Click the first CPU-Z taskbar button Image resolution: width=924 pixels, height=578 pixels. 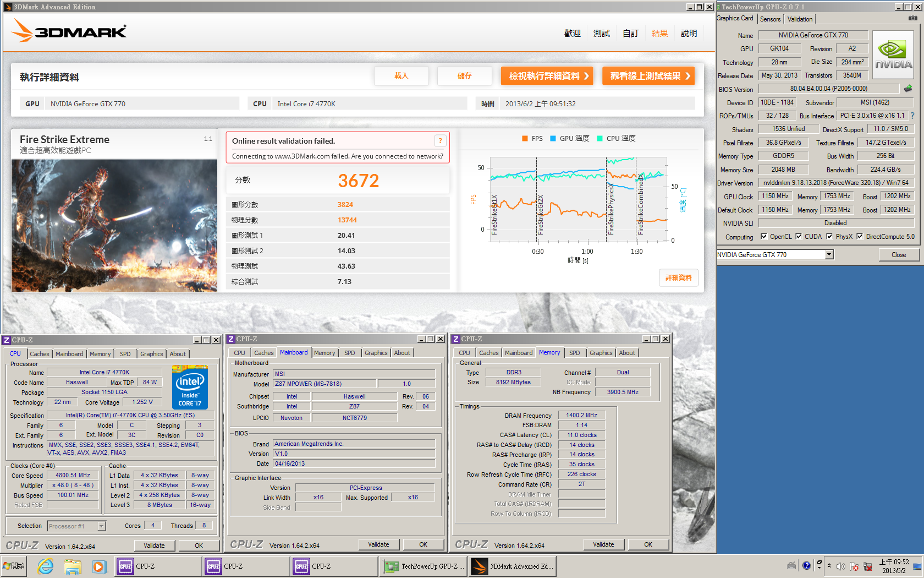[158, 566]
